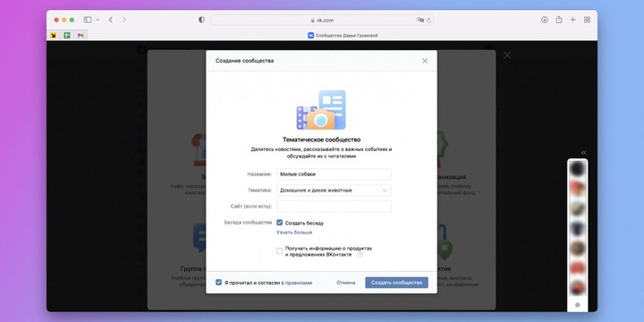The width and height of the screenshot is (644, 322).
Task: Close the Создание сообщества dialog
Action: [425, 61]
